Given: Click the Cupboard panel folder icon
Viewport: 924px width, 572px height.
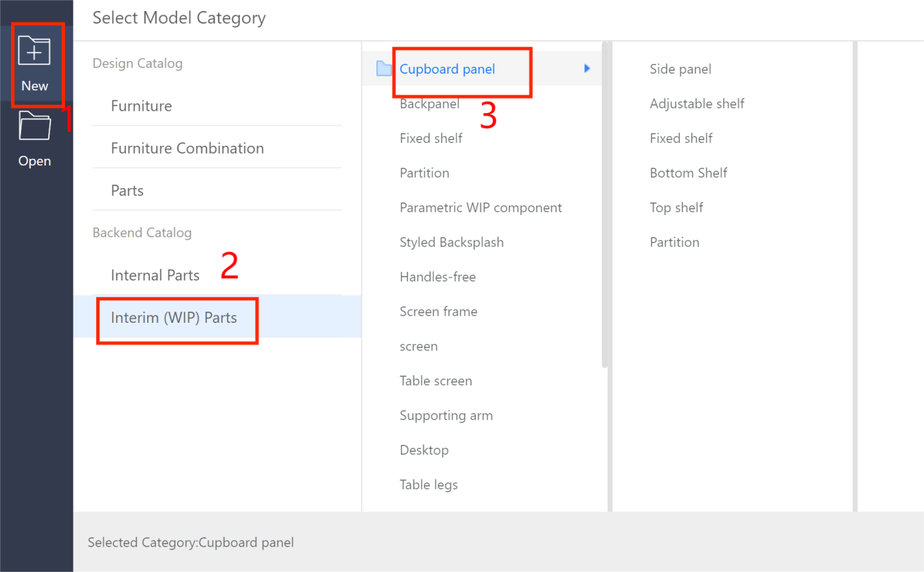Looking at the screenshot, I should coord(384,69).
